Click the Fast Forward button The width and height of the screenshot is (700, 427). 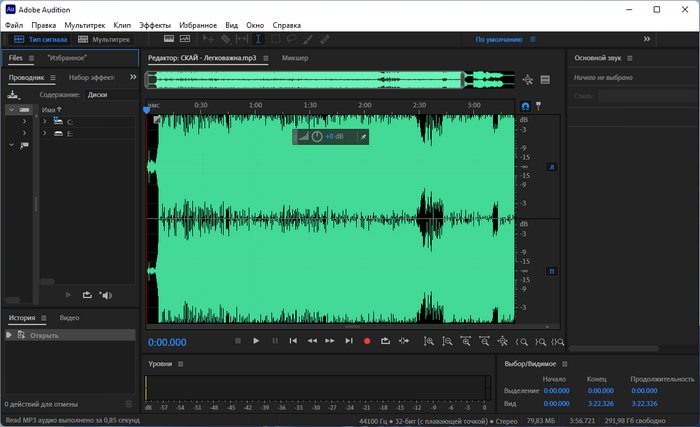(x=330, y=341)
